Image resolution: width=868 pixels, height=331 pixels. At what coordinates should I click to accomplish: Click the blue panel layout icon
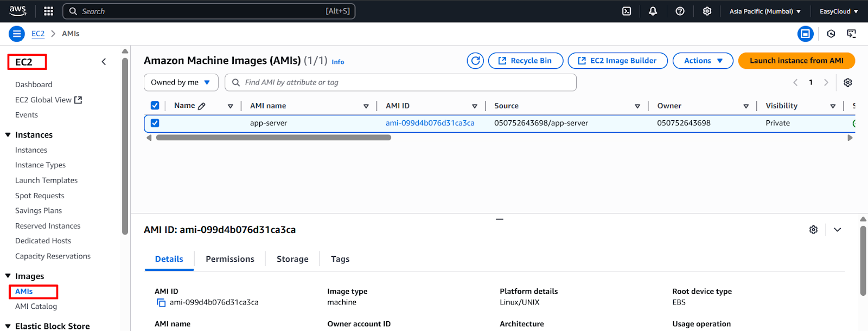pos(806,34)
